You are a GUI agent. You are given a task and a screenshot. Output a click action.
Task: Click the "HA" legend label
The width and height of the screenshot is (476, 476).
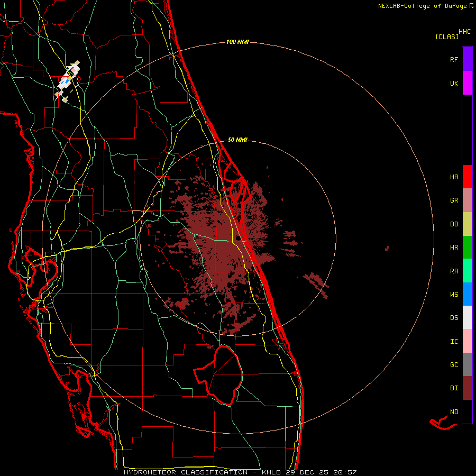[454, 177]
